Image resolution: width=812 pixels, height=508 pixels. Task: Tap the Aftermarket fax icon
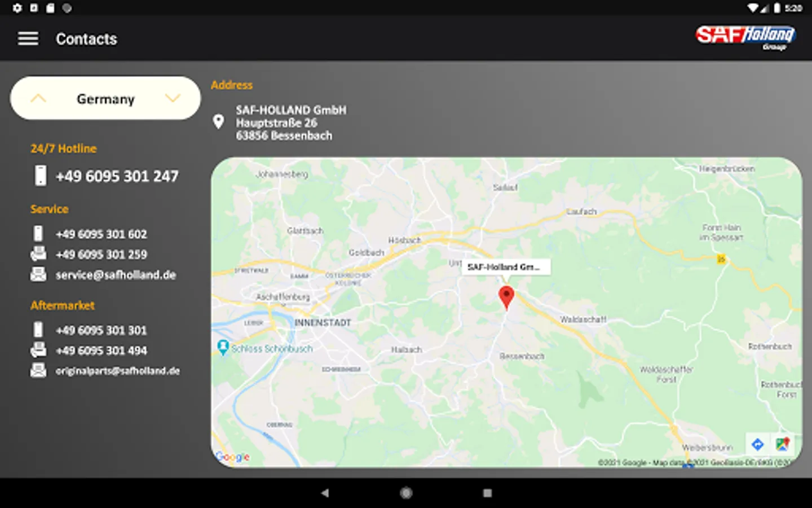pyautogui.click(x=38, y=350)
